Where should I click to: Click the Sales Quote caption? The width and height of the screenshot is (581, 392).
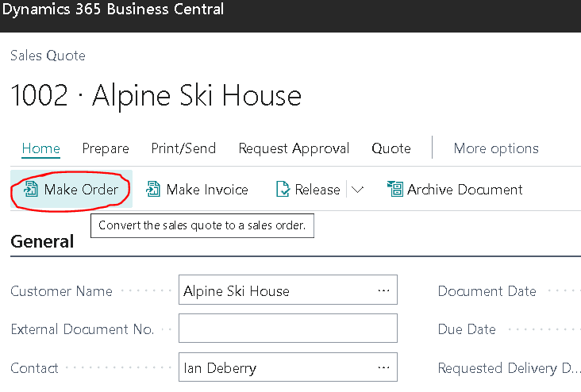click(48, 56)
